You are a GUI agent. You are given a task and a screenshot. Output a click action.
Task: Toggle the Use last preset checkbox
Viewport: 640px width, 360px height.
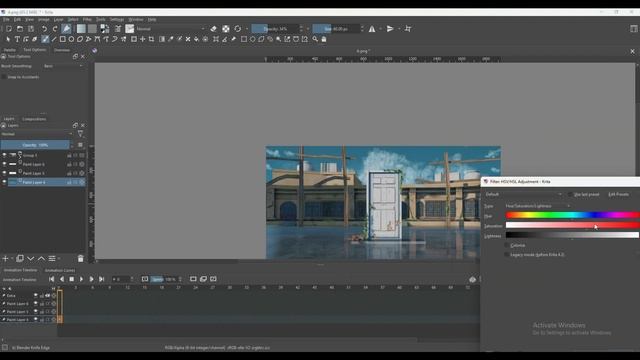coord(570,194)
